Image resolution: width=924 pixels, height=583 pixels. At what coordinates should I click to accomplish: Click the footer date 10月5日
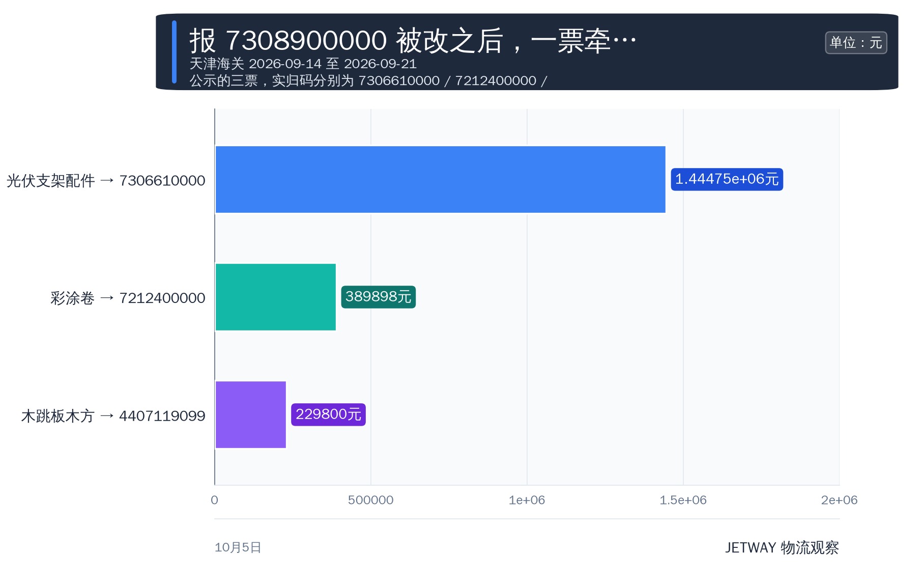[238, 547]
